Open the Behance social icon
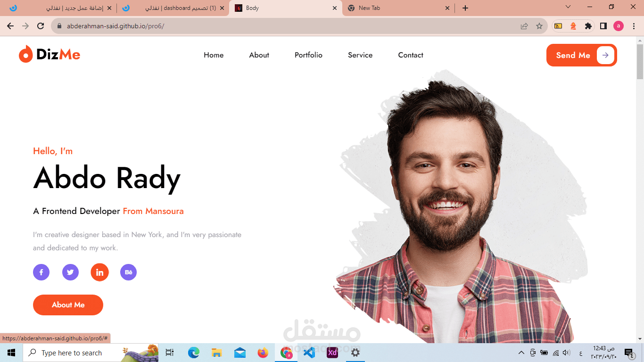The image size is (644, 362). tap(128, 272)
